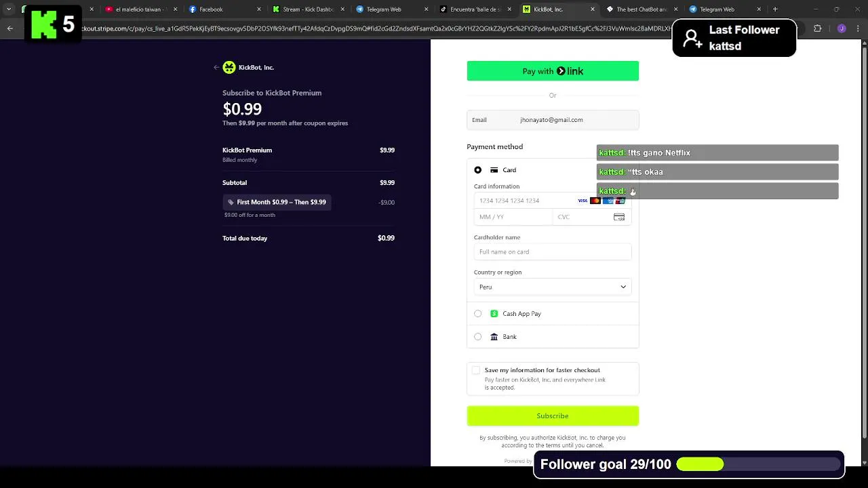Click the green Cash App Pay icon
The height and width of the screenshot is (488, 868).
point(494,314)
